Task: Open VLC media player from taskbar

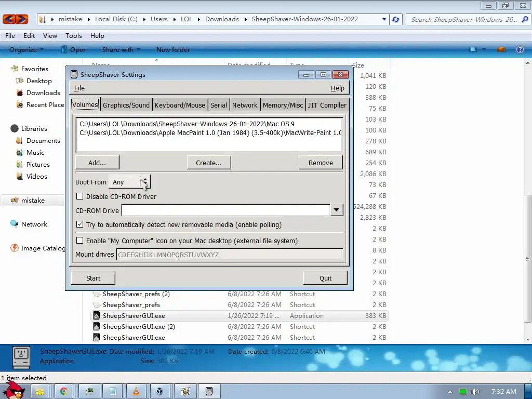Action: point(136,391)
